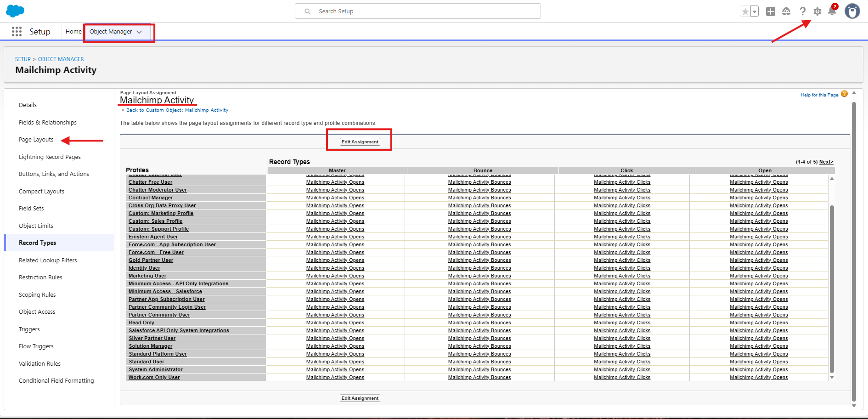Open Field Sets in the sidebar
Viewport: 868px width, 419px height.
31,209
